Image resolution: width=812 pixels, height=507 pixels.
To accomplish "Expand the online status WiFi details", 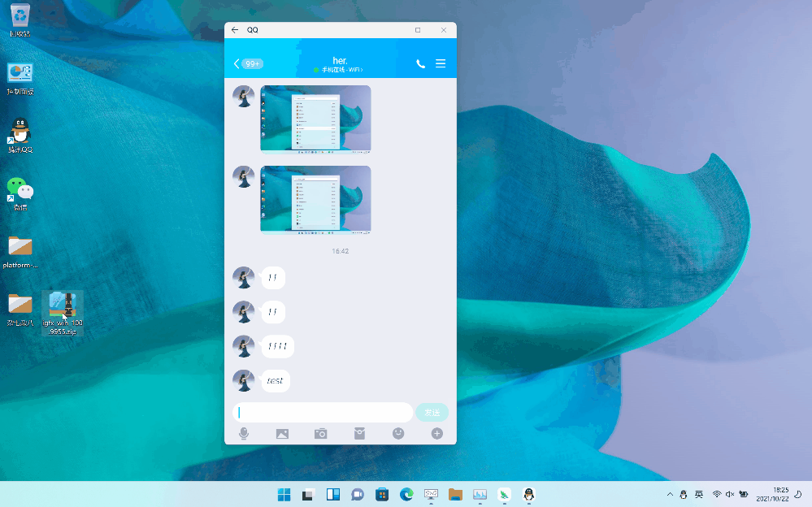I will point(340,71).
